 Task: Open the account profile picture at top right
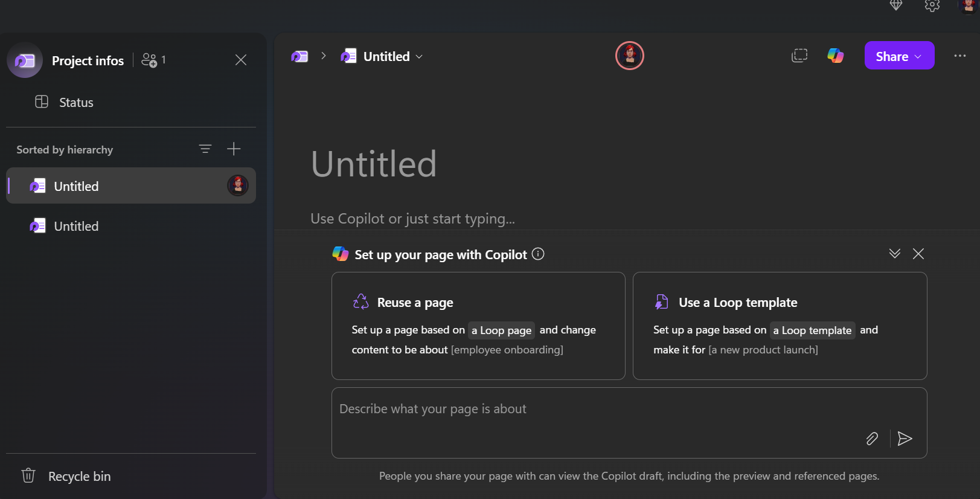[x=969, y=6]
